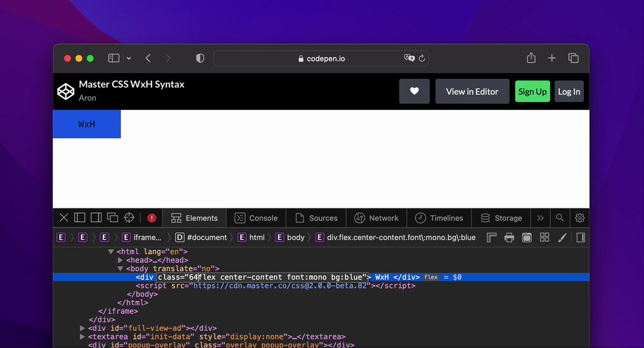Viewport: 644px width, 348px height.
Task: Dock inspector to the left side
Action: coord(80,218)
